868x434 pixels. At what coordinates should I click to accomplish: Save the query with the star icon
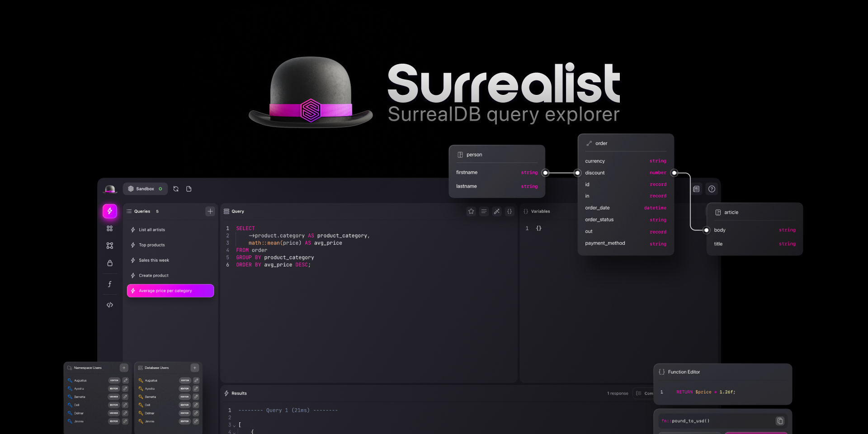tap(471, 211)
